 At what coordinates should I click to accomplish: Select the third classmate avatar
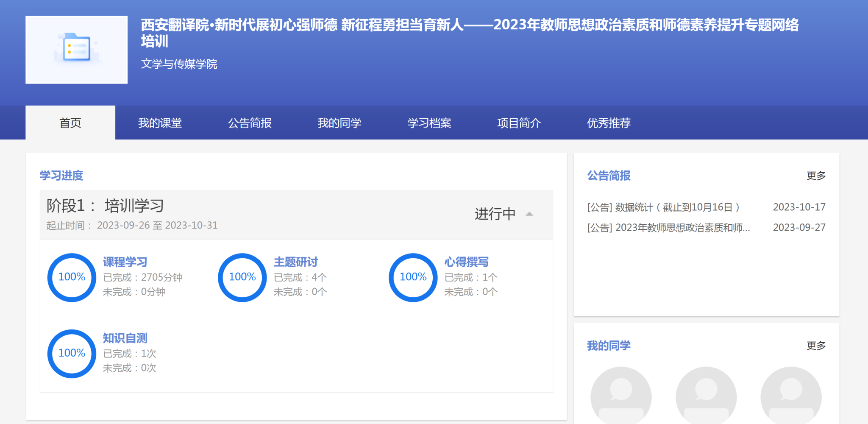tap(791, 395)
